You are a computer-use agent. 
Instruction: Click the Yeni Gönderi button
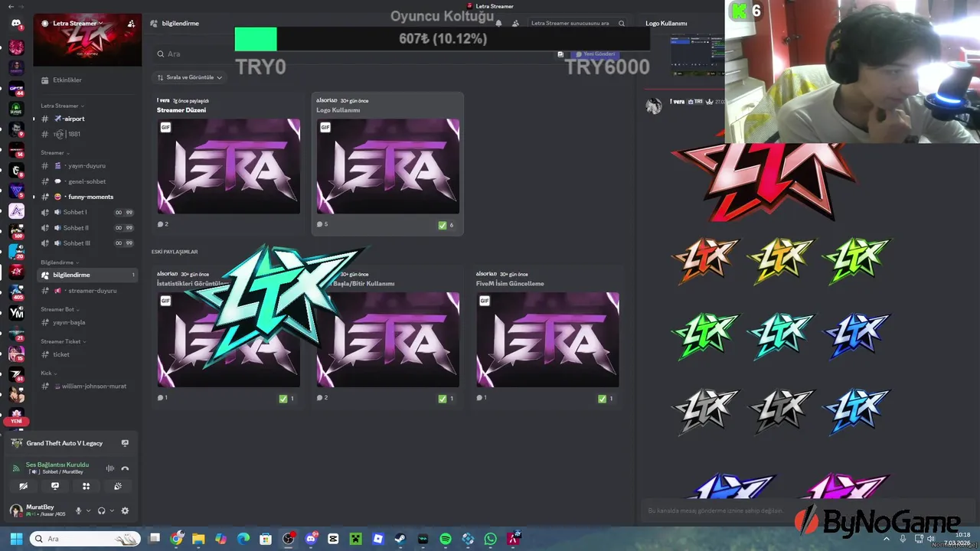[595, 54]
